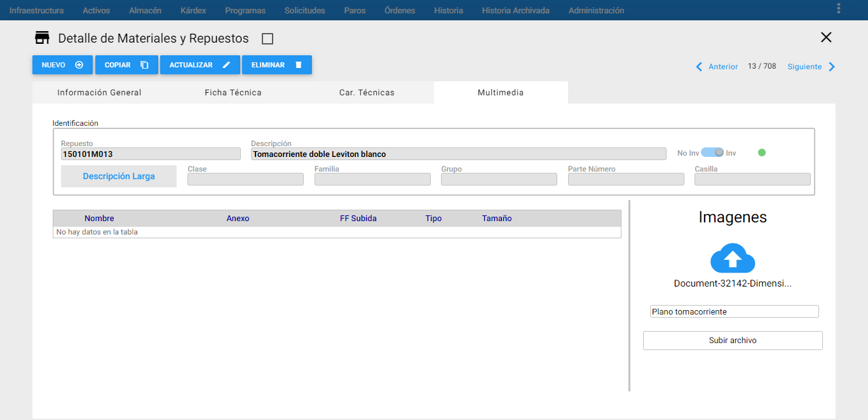
Task: Click the NUEVO button
Action: (x=62, y=65)
